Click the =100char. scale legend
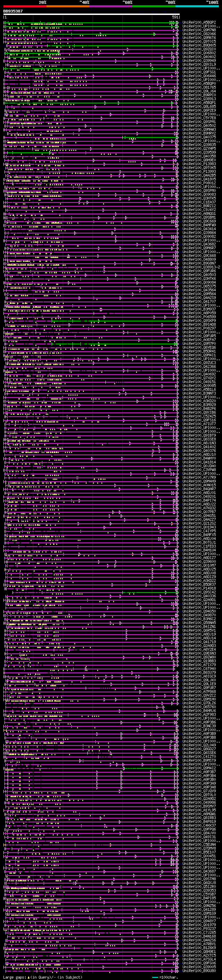Image resolution: width=222 pixels, height=980 pixels. tap(164, 977)
